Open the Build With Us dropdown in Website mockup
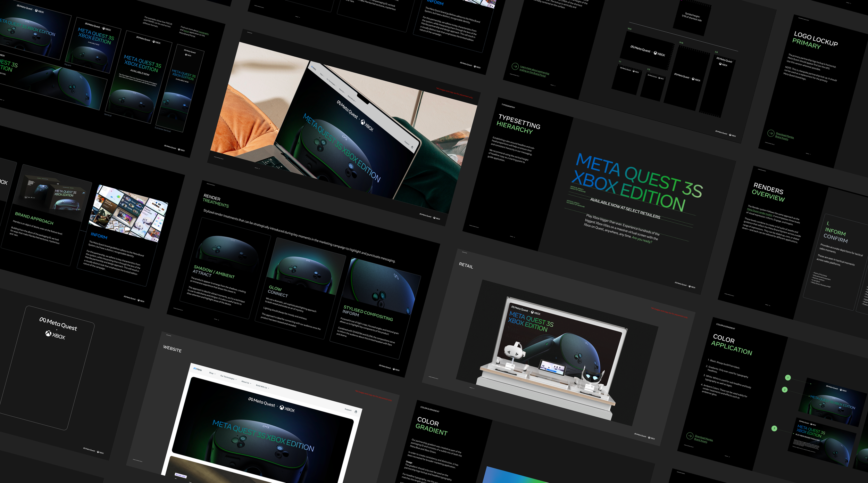This screenshot has width=868, height=483. coord(262,387)
